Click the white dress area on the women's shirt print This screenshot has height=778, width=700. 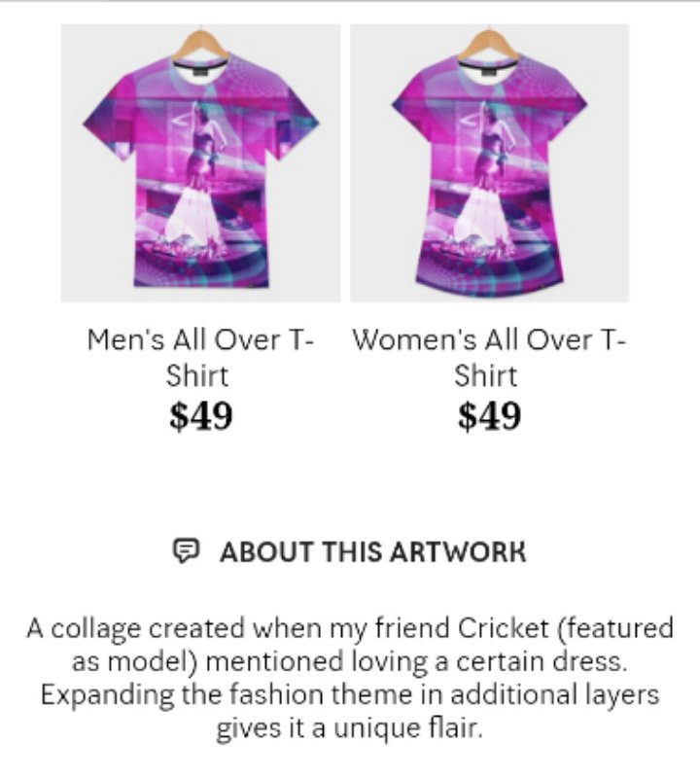(481, 216)
